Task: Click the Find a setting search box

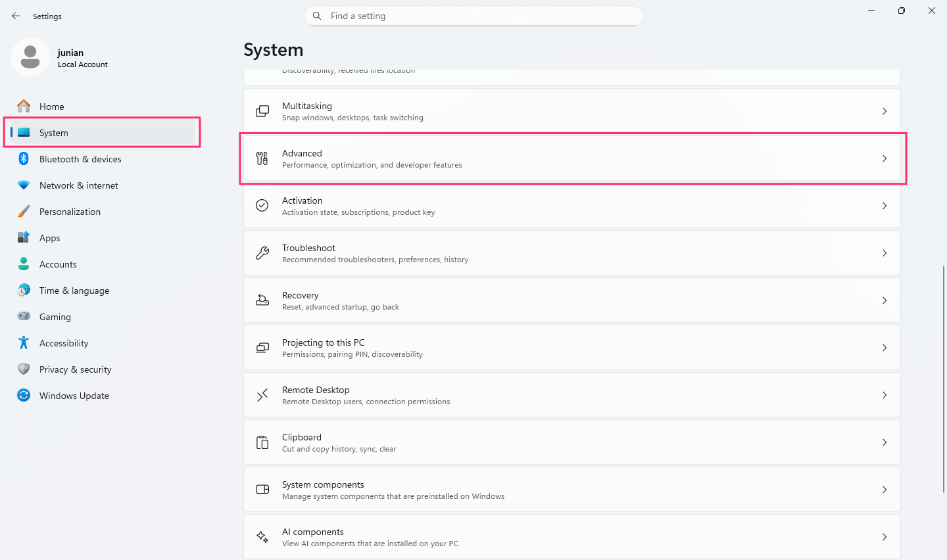Action: click(x=473, y=16)
